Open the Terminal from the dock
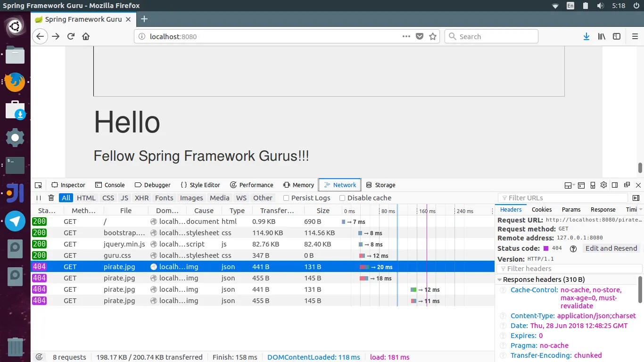 pyautogui.click(x=15, y=165)
